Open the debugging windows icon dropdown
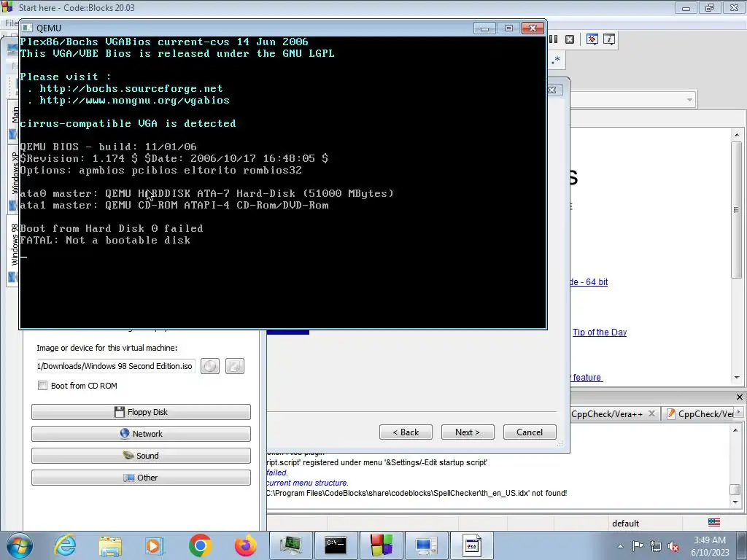This screenshot has width=747, height=560. tap(592, 39)
